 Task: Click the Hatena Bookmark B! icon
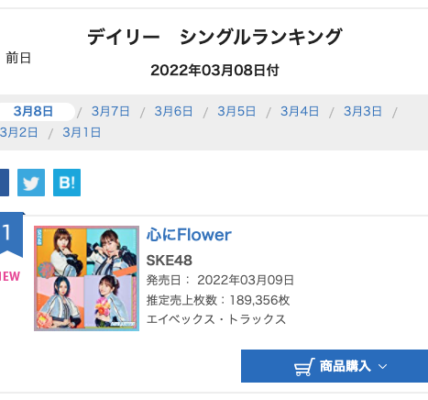(x=67, y=182)
